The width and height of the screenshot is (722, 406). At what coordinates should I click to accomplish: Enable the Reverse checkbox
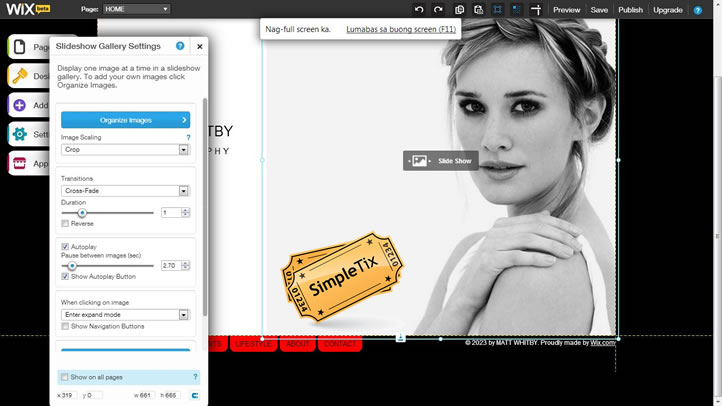65,224
